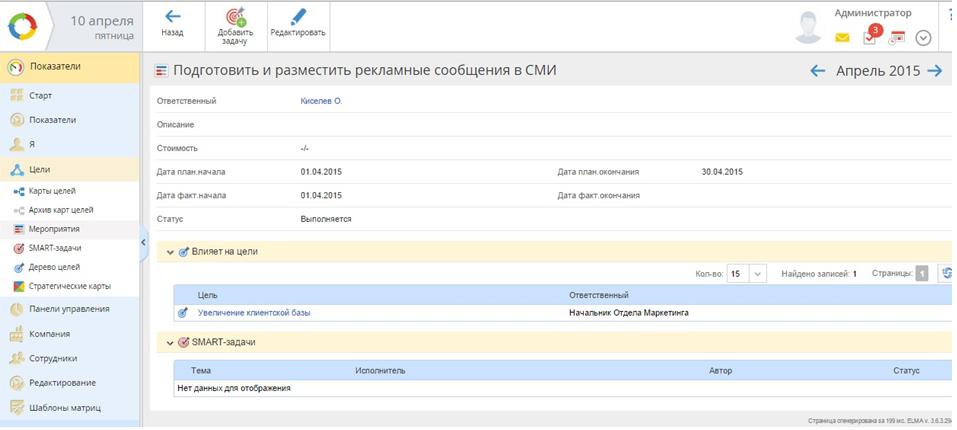The height and width of the screenshot is (430, 957).
Task: Click the Редактировать pencil icon
Action: 297,17
